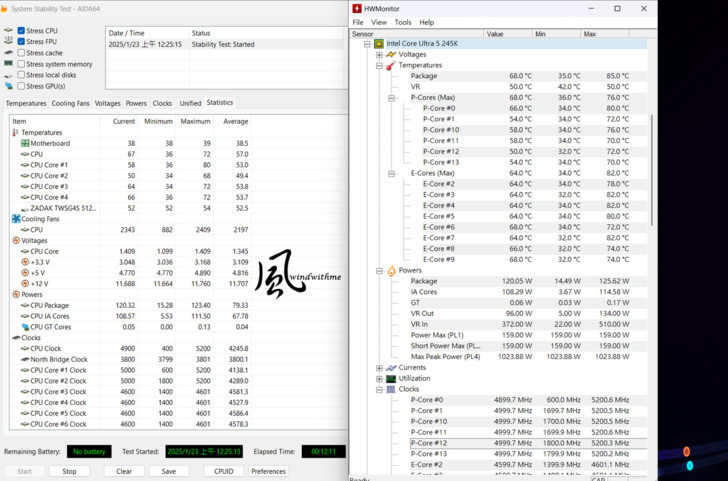The image size is (728, 481).
Task: Click the Motherboard icon in AIDA64 statistics
Action: click(x=24, y=144)
